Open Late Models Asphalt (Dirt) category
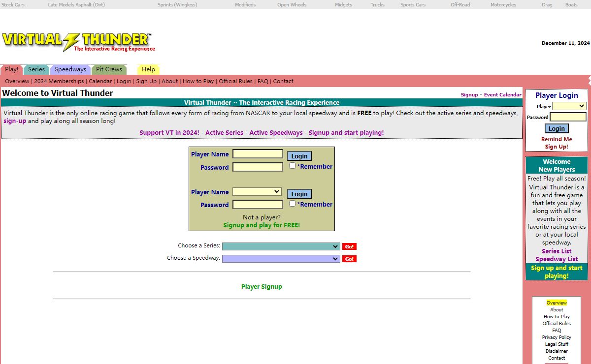The image size is (591, 364). (76, 4)
